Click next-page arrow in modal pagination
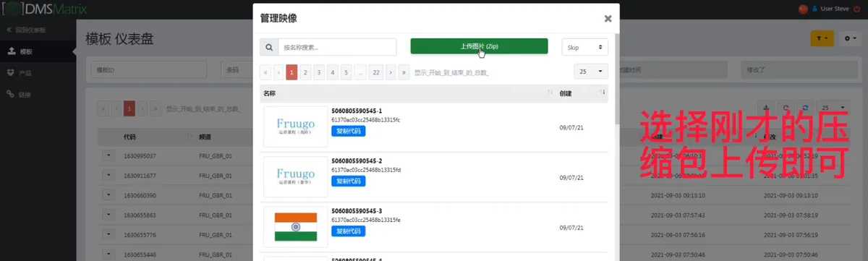This screenshot has width=868, height=261. point(391,72)
